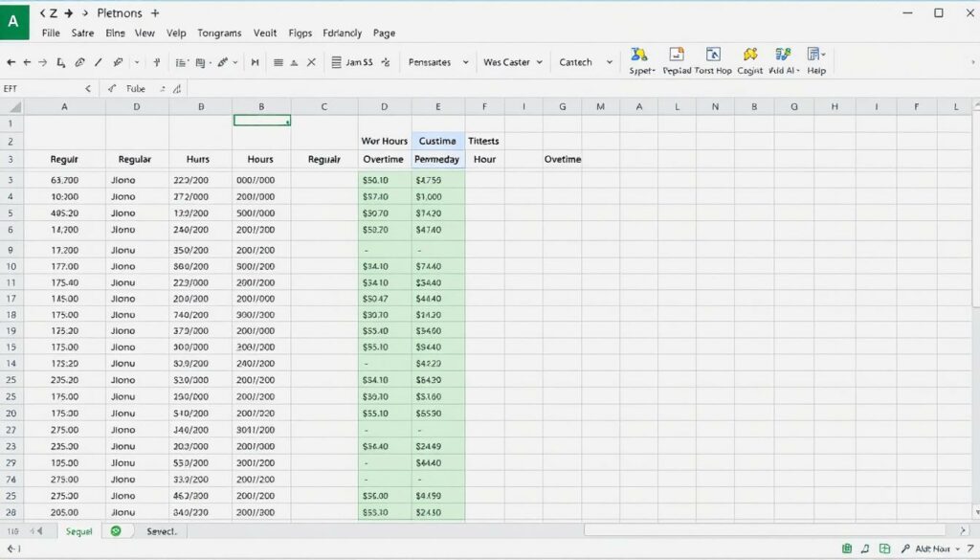Expand ribbon overflow arrow at far right
980x560 pixels.
tap(972, 62)
